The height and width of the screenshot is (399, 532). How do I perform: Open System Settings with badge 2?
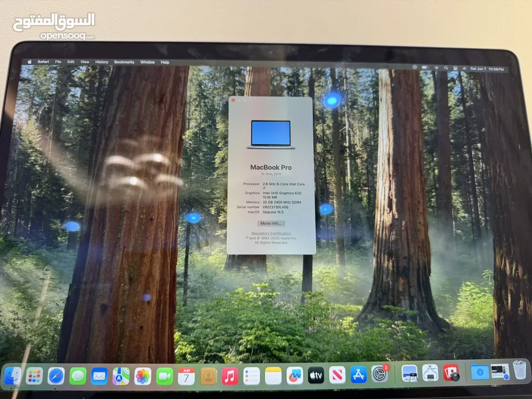[380, 374]
